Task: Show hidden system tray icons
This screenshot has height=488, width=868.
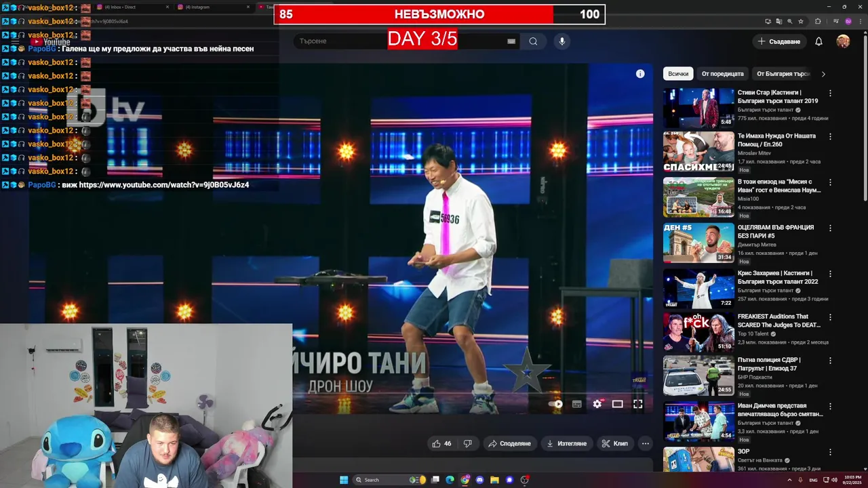Action: pos(790,480)
